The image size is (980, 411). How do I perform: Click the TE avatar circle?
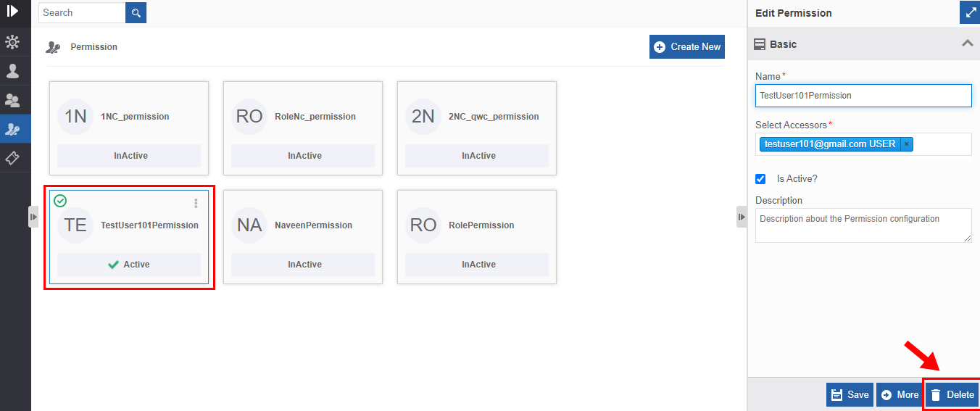point(75,225)
